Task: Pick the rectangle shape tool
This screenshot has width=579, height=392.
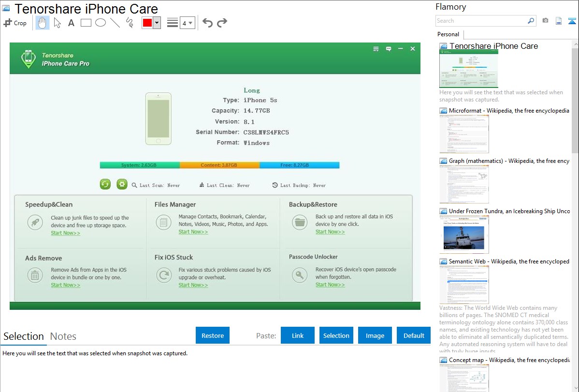Action: (86, 23)
